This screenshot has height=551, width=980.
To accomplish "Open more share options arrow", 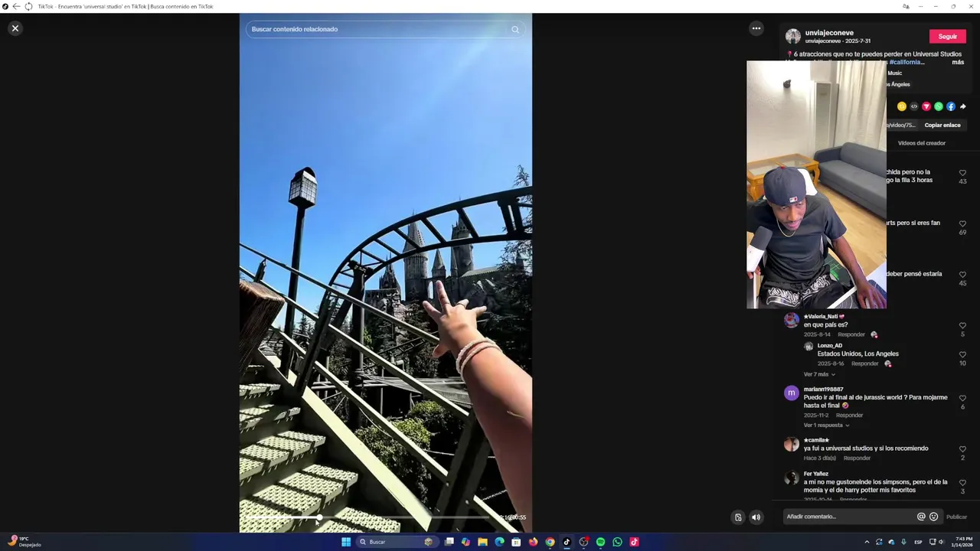I will 963,106.
